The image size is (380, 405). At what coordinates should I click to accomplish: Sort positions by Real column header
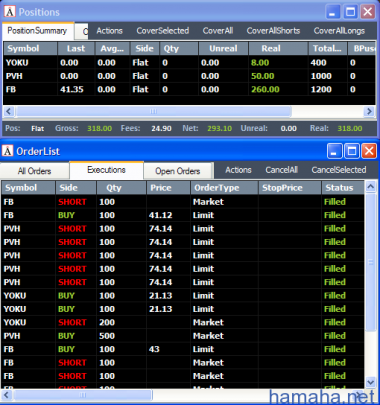[x=278, y=49]
